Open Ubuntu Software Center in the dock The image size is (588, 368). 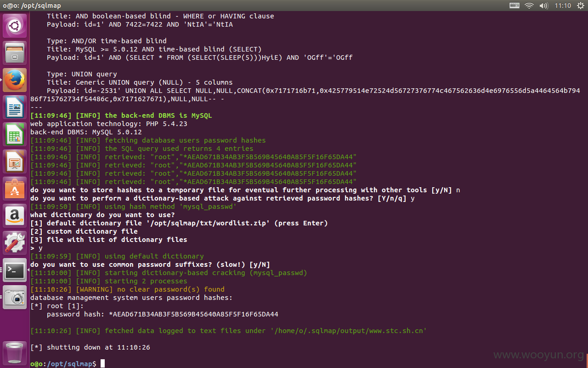tap(15, 189)
